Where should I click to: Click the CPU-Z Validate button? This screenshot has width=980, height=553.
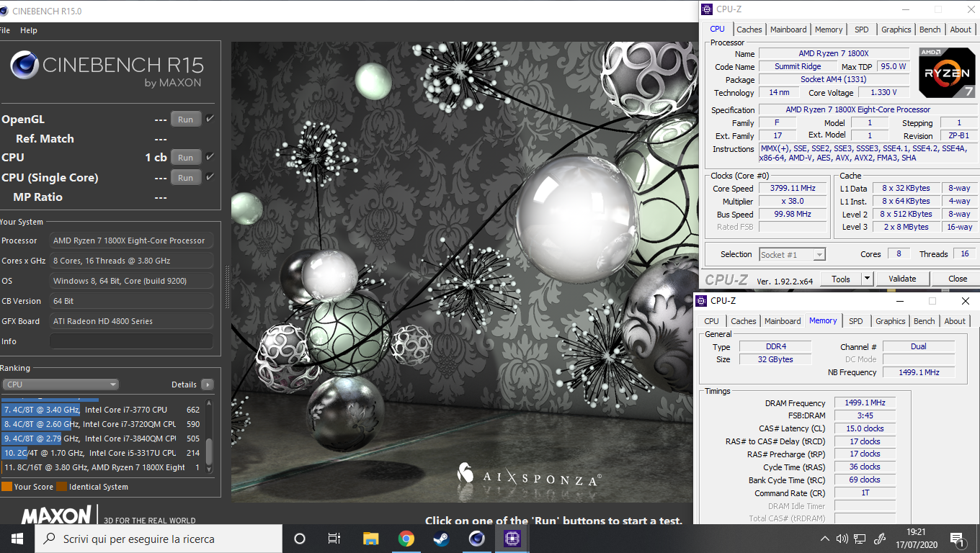tap(902, 279)
